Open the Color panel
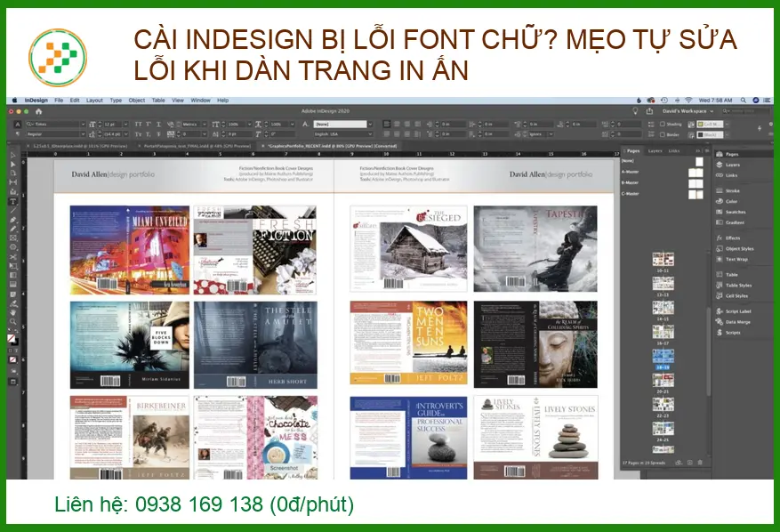The height and width of the screenshot is (532, 780). coord(727,202)
